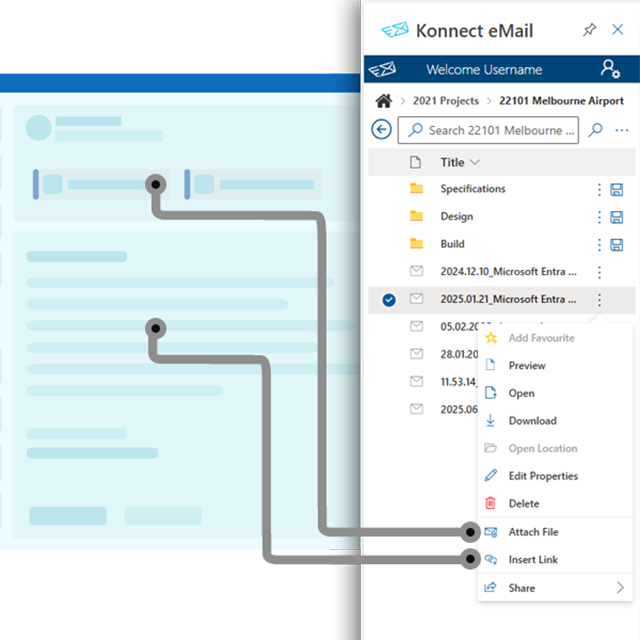Choose Open Location in the context menu
The width and height of the screenshot is (640, 640).
coord(555,449)
